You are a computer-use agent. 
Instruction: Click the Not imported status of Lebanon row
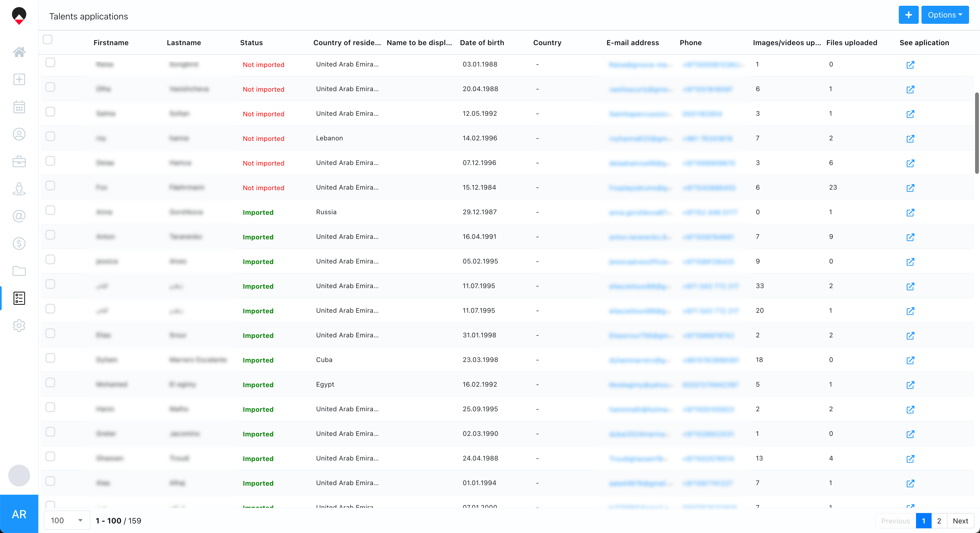coord(264,138)
